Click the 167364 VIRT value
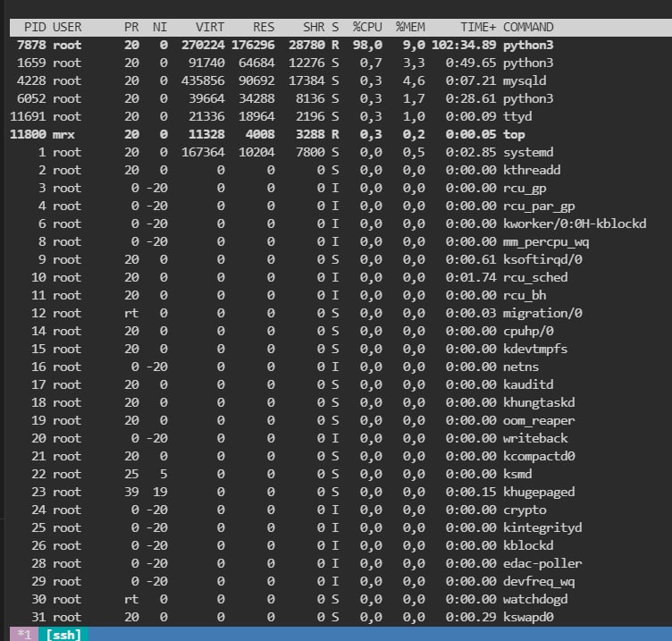Screen dimensions: 672x641 [203, 152]
